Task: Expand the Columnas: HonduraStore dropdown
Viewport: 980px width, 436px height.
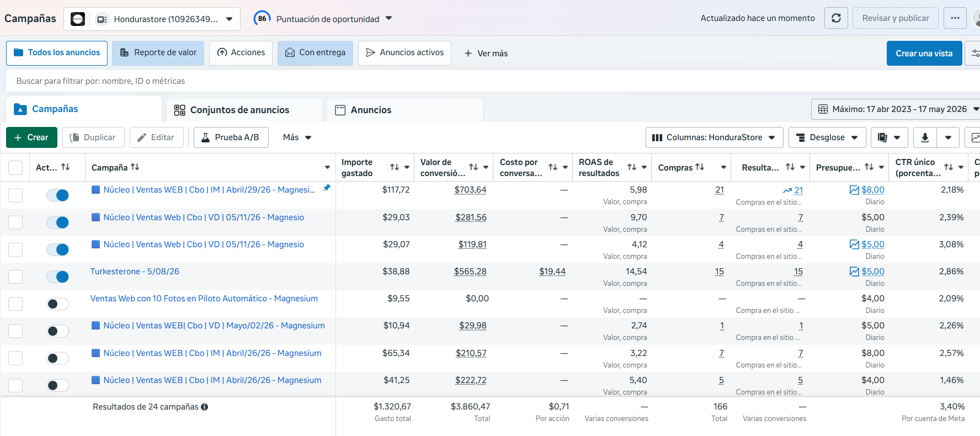Action: click(x=714, y=137)
